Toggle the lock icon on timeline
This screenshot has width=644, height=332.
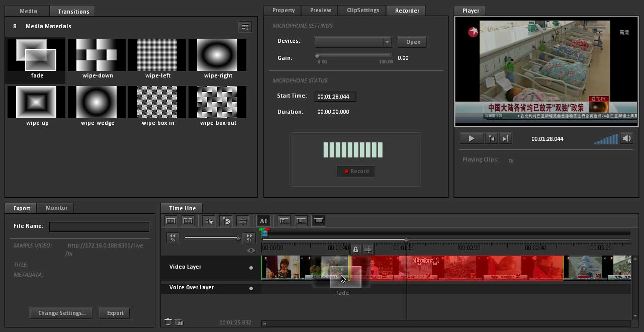[355, 250]
